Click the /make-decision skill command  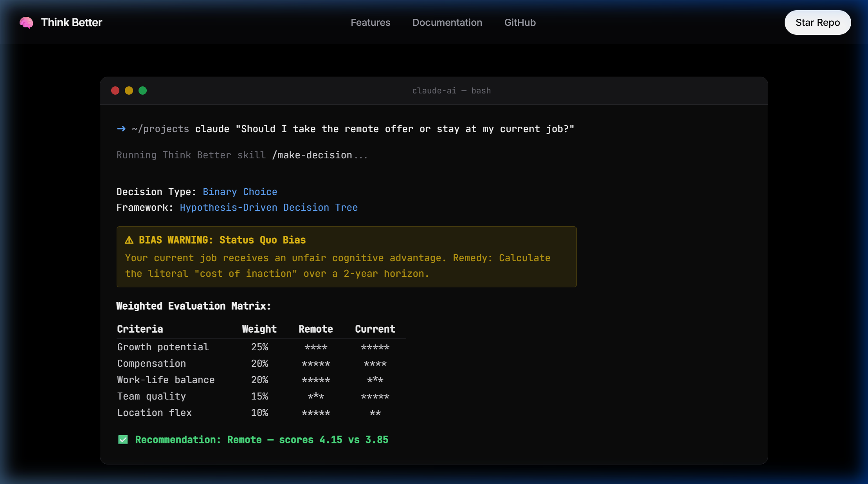click(x=312, y=155)
